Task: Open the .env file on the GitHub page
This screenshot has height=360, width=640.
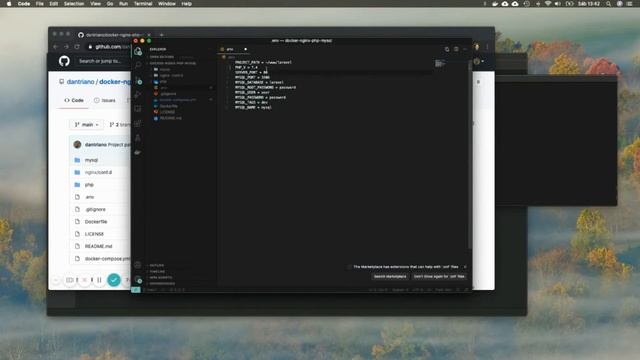Action: tap(89, 197)
